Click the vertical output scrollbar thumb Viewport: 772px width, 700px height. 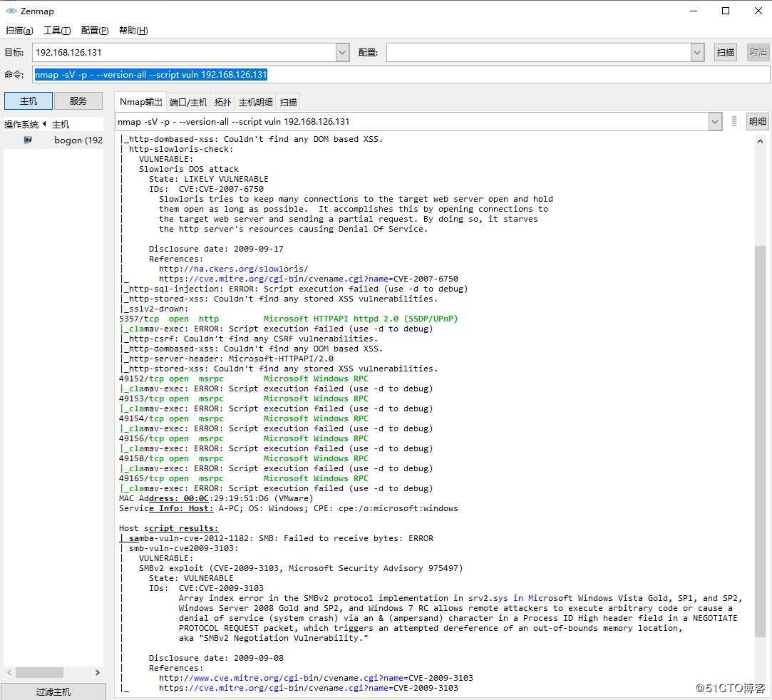[x=760, y=441]
